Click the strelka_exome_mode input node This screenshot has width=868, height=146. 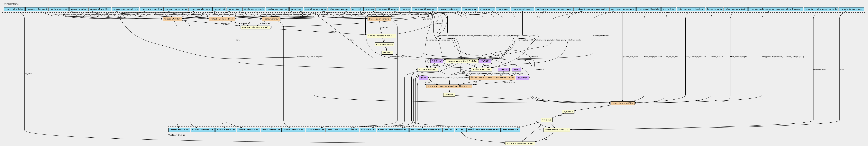click(254, 9)
